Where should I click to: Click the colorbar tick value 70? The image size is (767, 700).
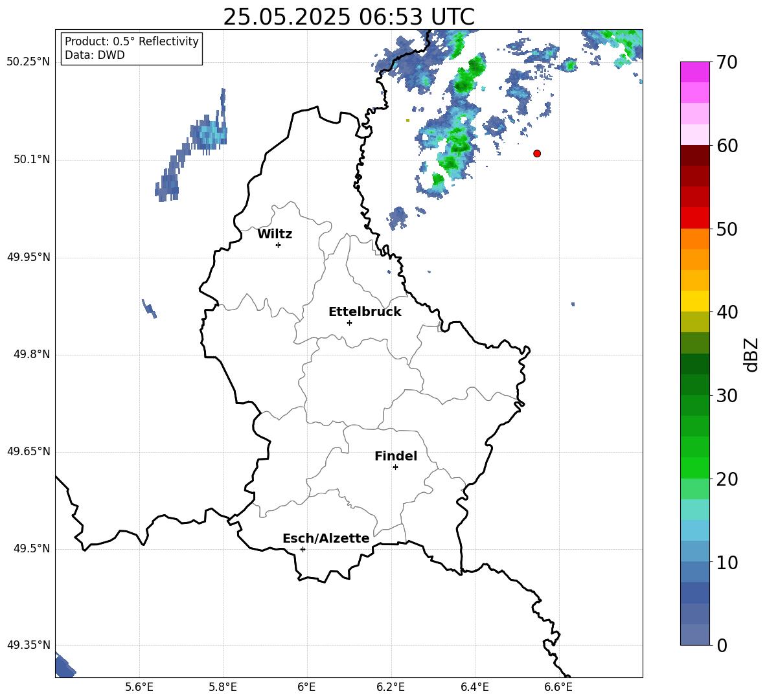pyautogui.click(x=727, y=62)
